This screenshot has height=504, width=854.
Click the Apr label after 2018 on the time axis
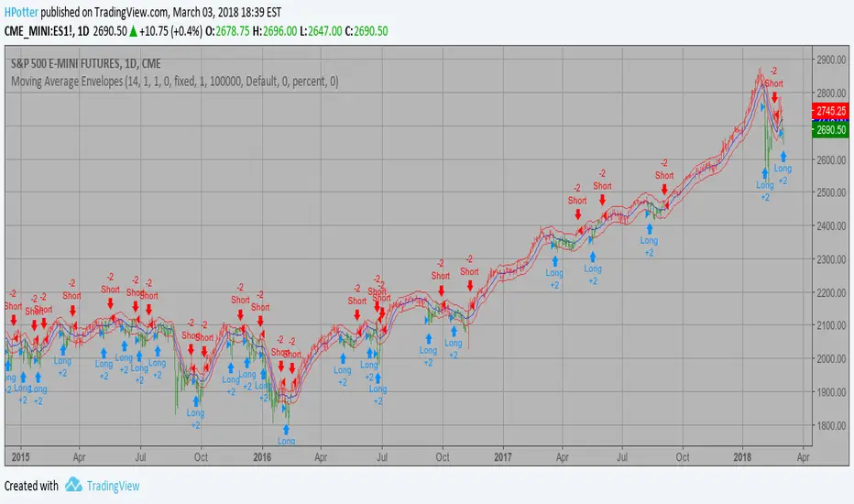803,457
